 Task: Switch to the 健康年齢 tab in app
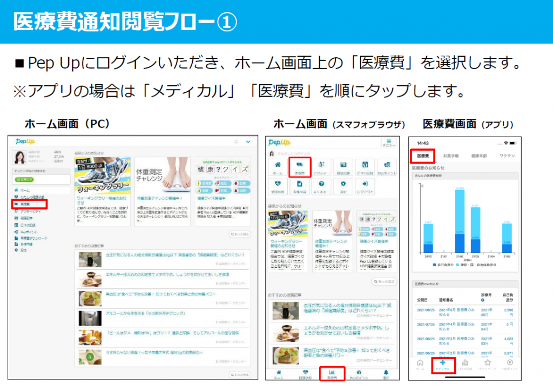click(480, 156)
